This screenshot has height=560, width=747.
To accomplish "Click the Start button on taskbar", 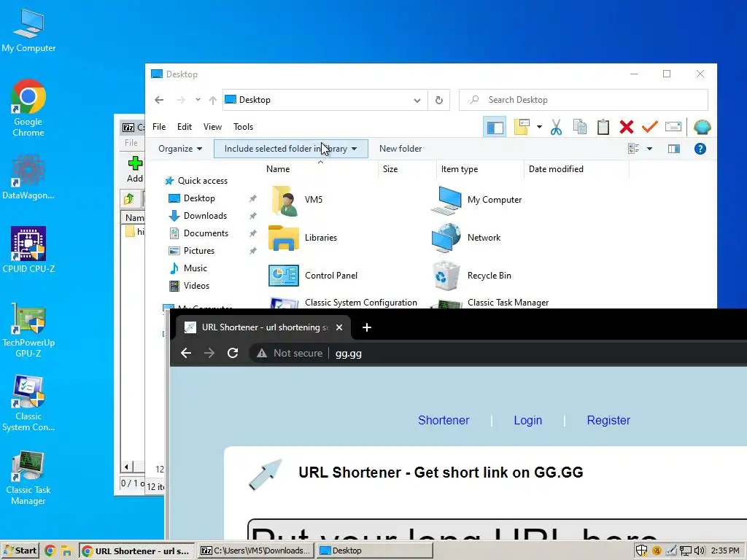I will (x=20, y=551).
